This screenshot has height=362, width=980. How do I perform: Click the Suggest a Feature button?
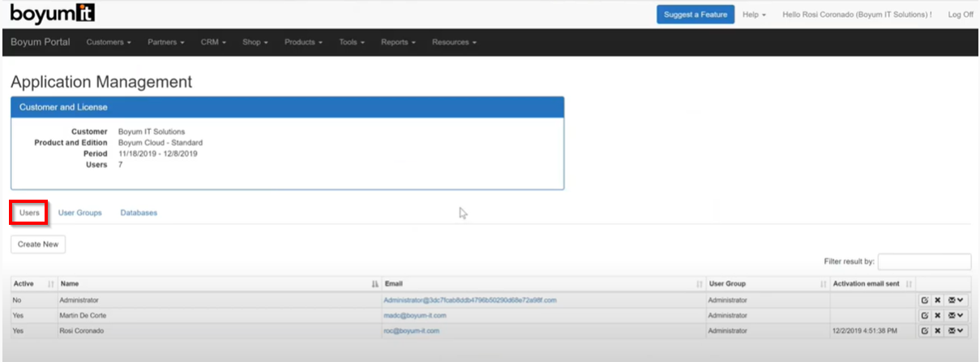[695, 15]
